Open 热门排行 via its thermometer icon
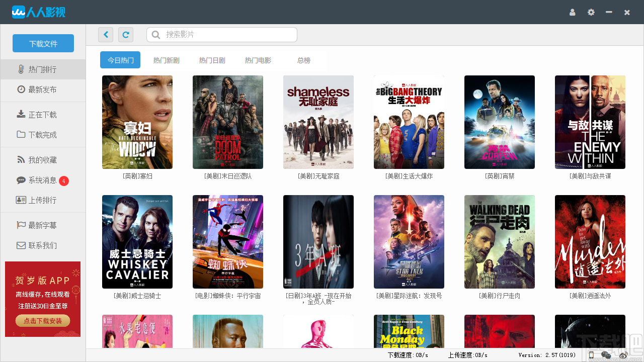 [21, 69]
